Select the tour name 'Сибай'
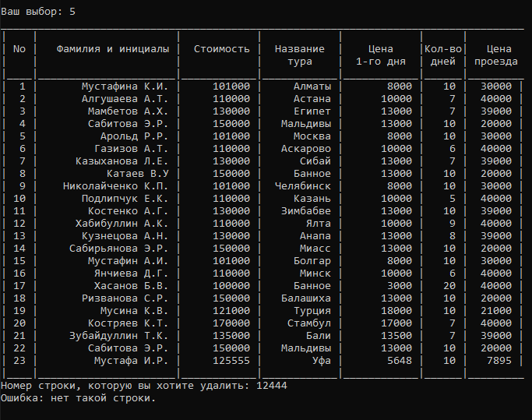532x420 pixels. 315,161
